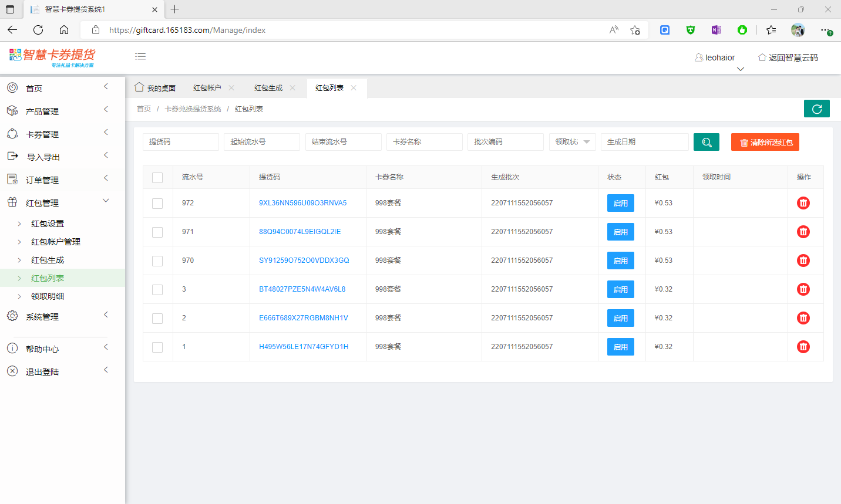Click the green refresh page icon

tap(816, 109)
